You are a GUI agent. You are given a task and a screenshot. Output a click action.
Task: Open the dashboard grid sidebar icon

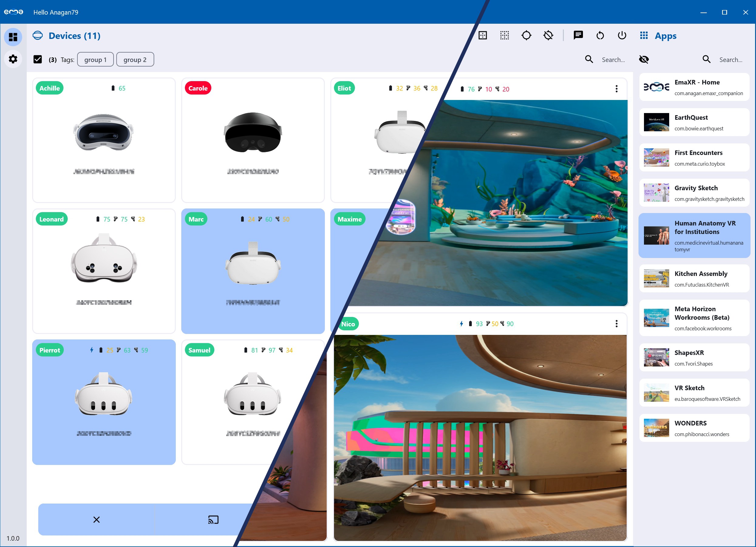[x=13, y=37]
